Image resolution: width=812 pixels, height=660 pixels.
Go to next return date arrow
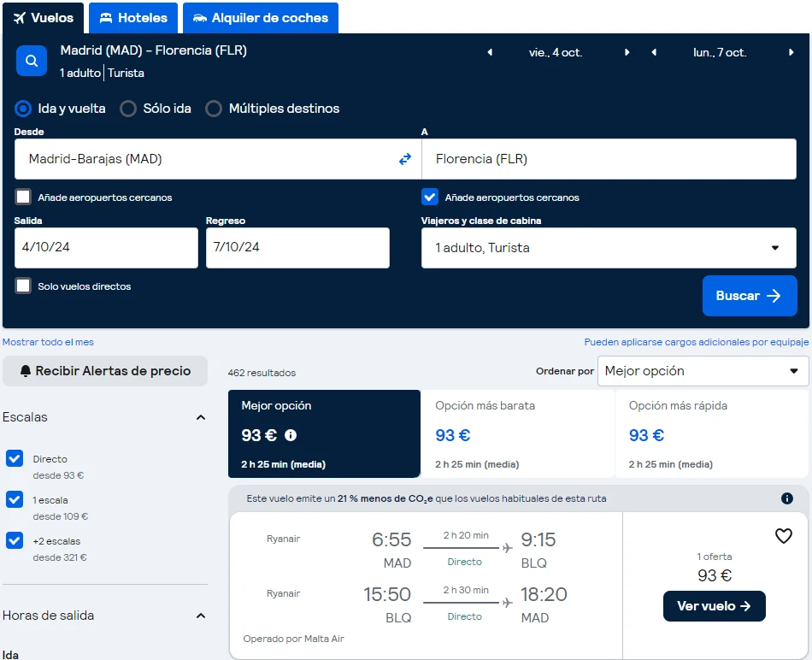coord(791,52)
